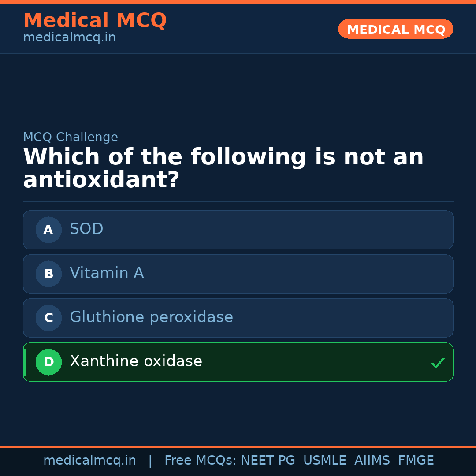Click the Medical MCQ orange logo text

(95, 21)
